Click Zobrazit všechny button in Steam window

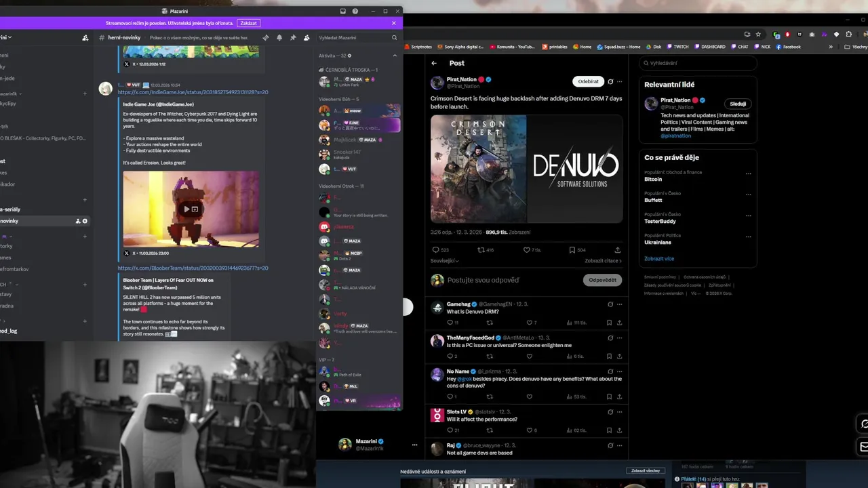pyautogui.click(x=646, y=470)
